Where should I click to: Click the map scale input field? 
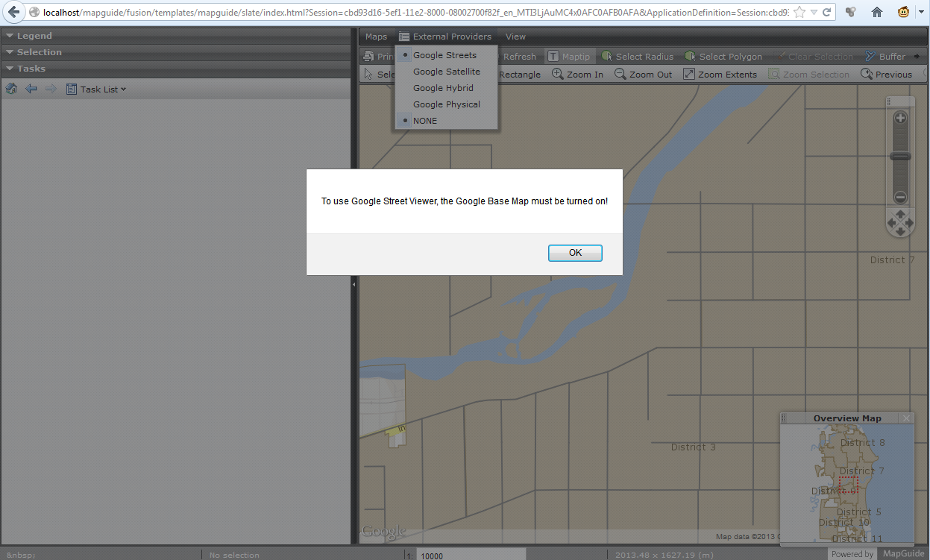(x=471, y=555)
